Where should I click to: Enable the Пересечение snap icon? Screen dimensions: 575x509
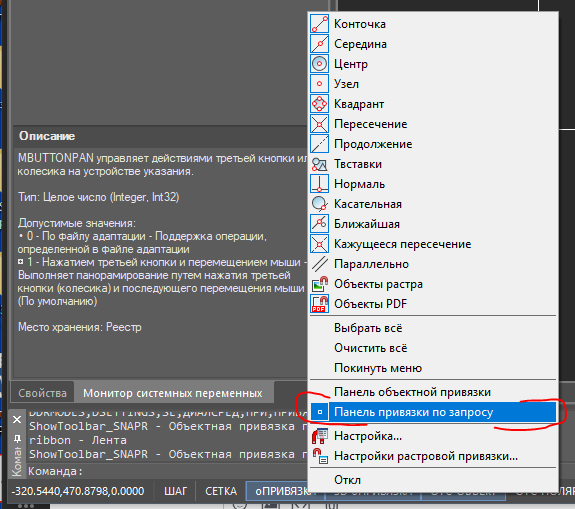tap(319, 124)
